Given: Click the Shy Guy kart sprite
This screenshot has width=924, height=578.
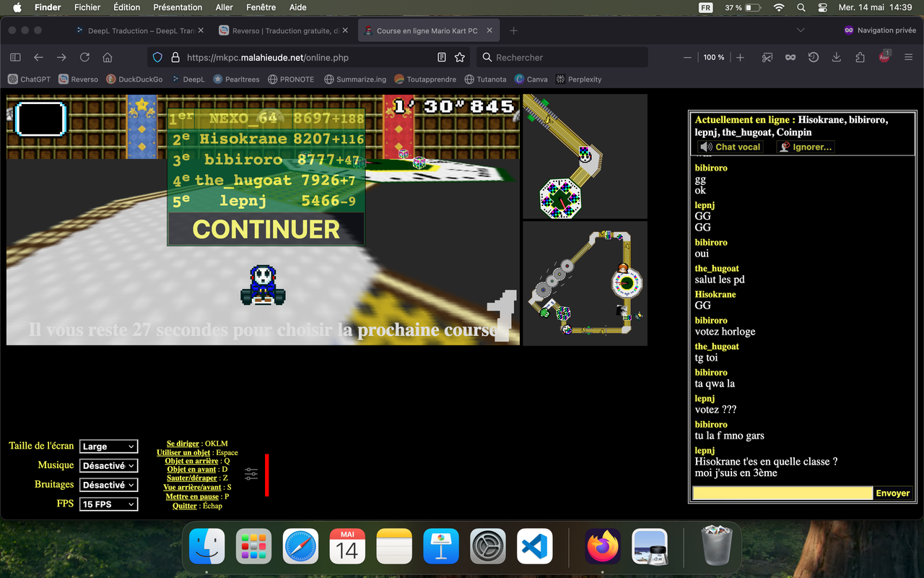Looking at the screenshot, I should pyautogui.click(x=263, y=285).
